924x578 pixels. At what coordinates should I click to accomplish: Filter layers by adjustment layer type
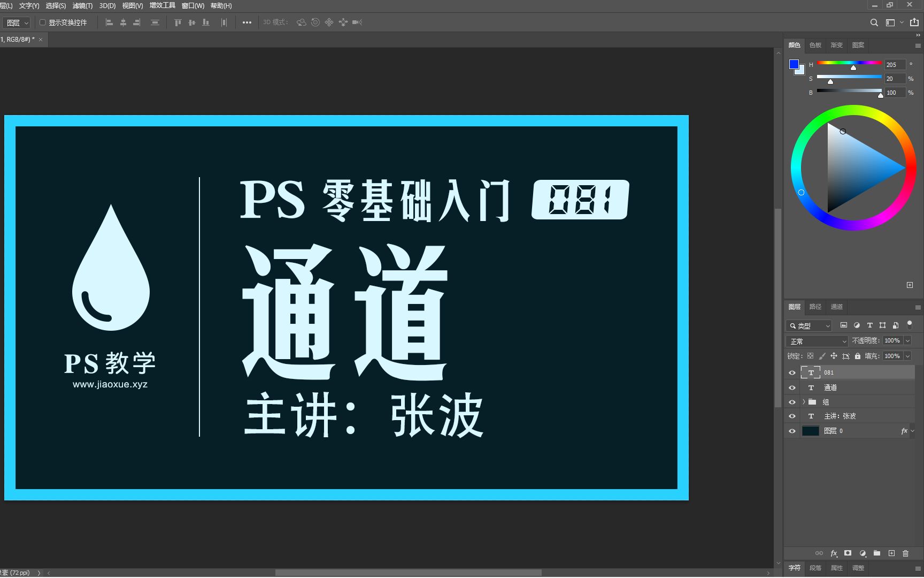(857, 325)
